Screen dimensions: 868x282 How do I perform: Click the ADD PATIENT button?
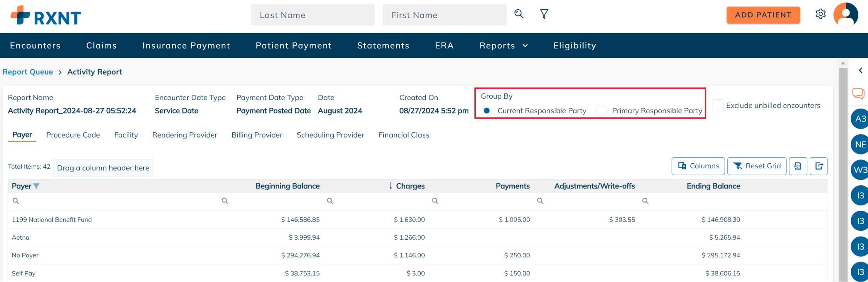[763, 15]
